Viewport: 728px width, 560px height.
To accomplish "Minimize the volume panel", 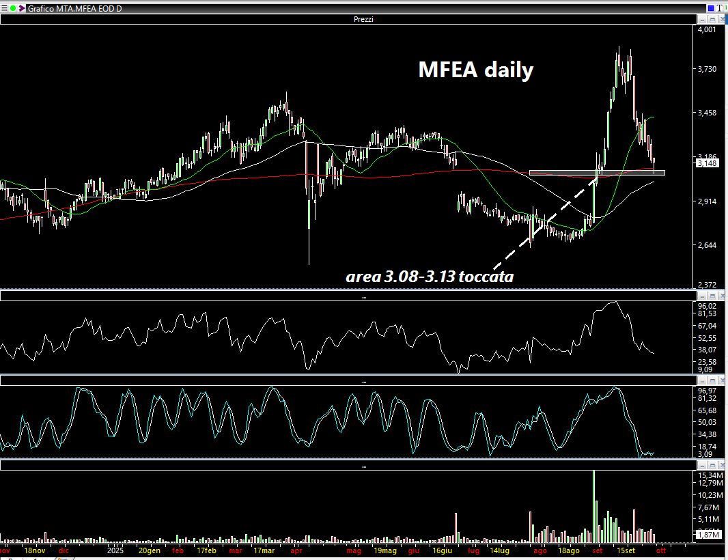I will [x=703, y=465].
